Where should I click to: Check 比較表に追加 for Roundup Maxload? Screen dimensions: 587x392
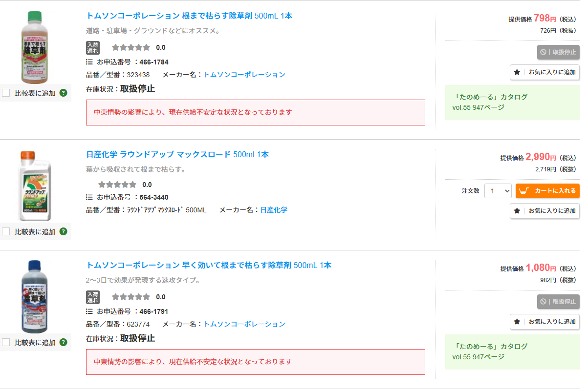(6, 231)
